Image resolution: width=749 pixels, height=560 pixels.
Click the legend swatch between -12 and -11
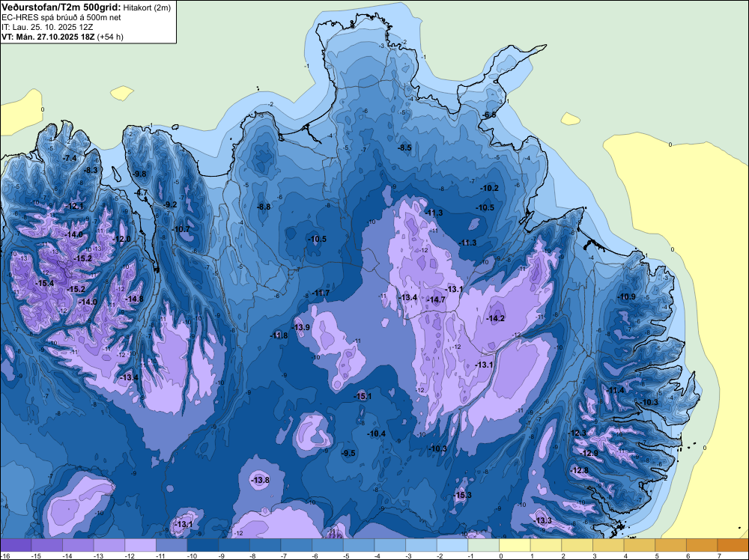pyautogui.click(x=141, y=545)
